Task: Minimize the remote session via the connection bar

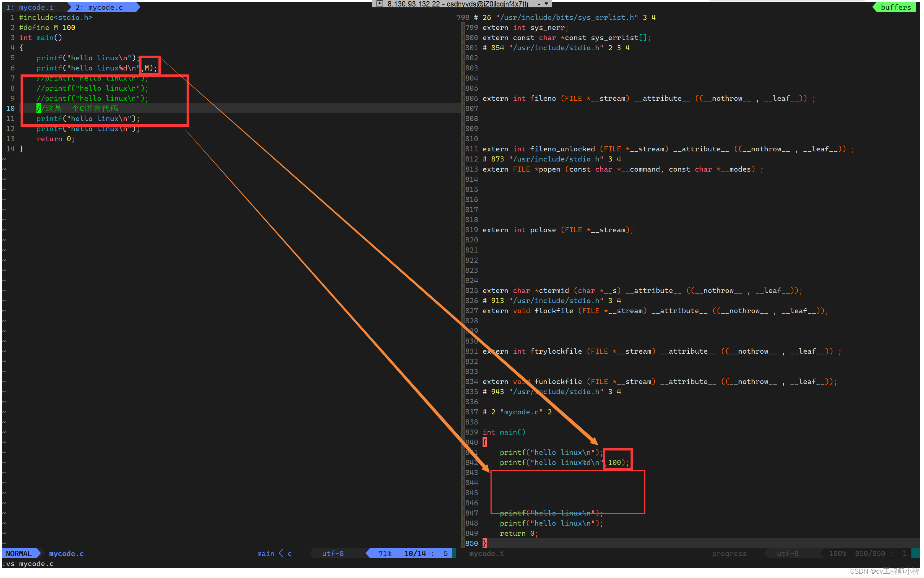Action: (x=539, y=4)
